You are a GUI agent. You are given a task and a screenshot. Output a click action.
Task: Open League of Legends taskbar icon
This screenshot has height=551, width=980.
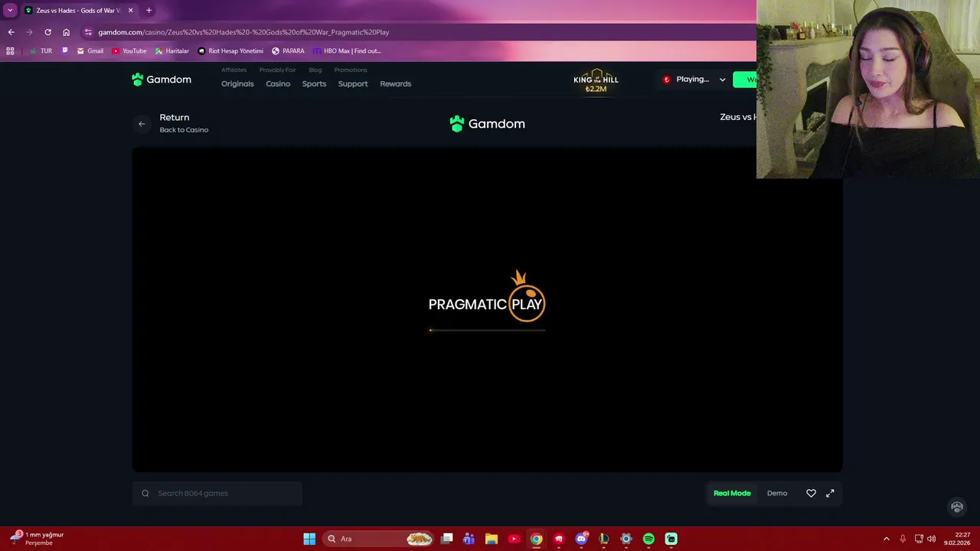click(x=604, y=539)
